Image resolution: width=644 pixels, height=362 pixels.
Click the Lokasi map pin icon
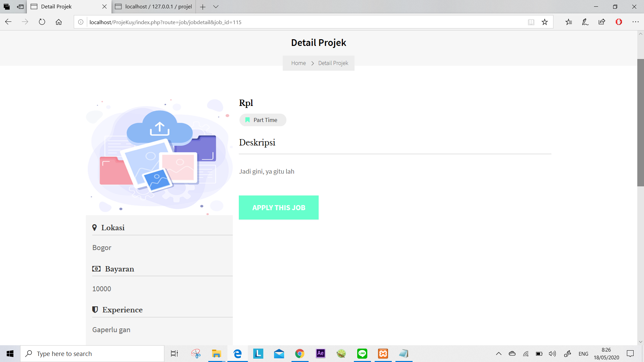(x=95, y=228)
